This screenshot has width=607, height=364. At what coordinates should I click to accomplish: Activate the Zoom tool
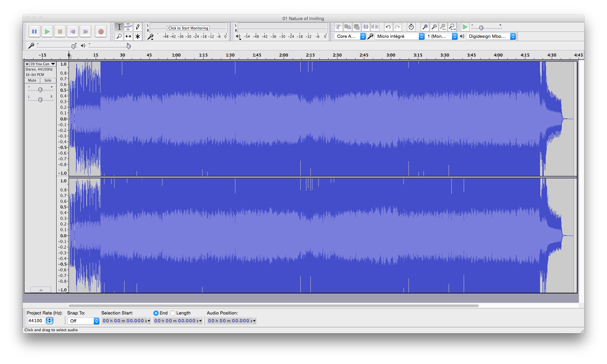click(x=119, y=36)
